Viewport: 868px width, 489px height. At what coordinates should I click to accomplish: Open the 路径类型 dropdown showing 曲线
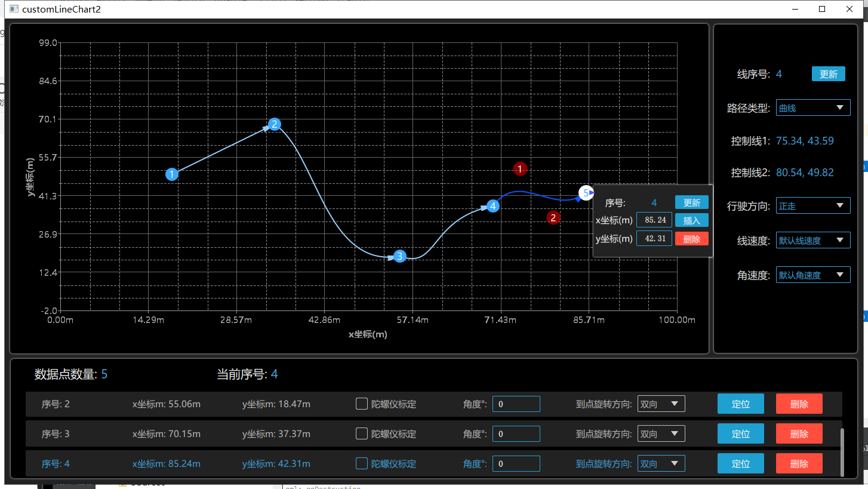(812, 107)
